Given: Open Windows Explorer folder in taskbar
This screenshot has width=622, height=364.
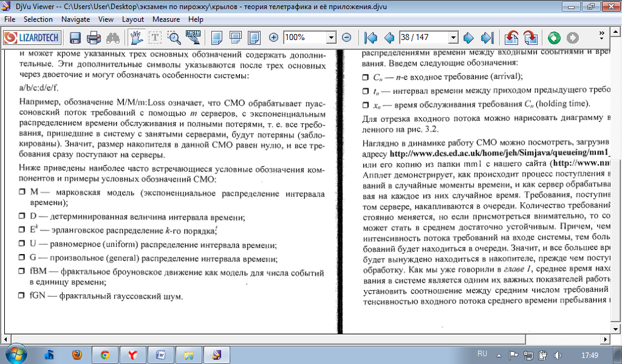Looking at the screenshot, I should pyautogui.click(x=188, y=355).
